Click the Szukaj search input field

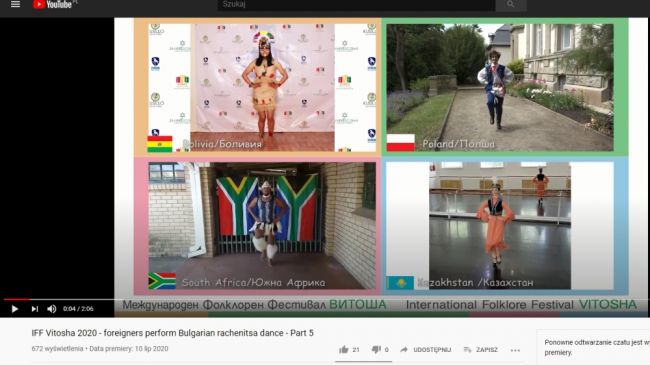click(356, 5)
